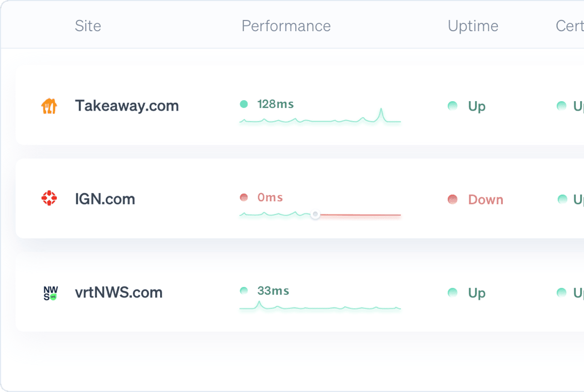Click the handle on IGN.com's performance graph
Viewport: 584px width, 392px height.
pyautogui.click(x=315, y=214)
